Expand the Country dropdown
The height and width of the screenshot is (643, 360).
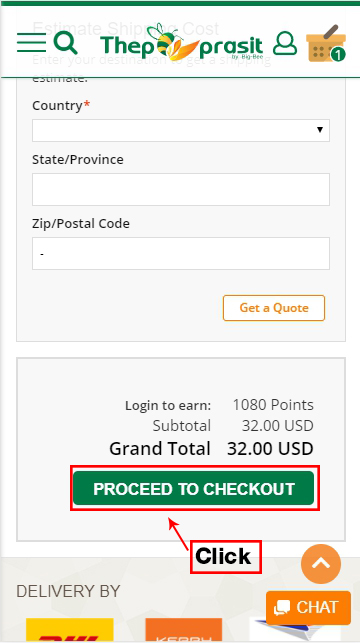point(181,130)
